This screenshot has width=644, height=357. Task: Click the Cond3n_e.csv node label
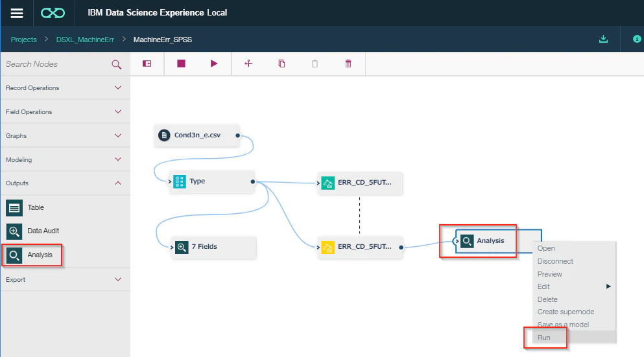[197, 135]
